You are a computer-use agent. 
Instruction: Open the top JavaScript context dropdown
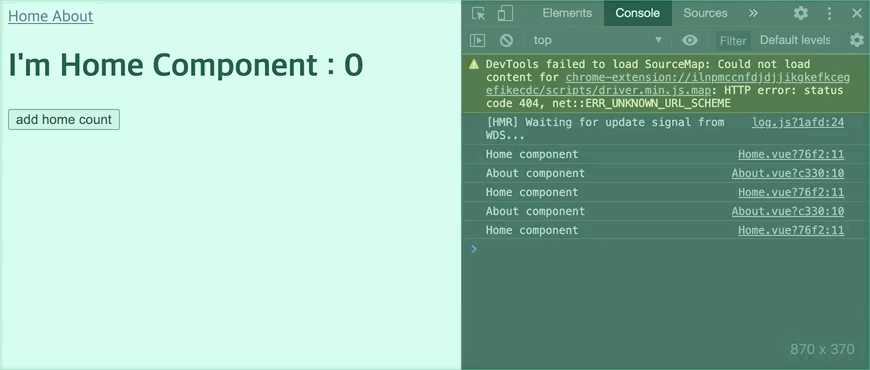pos(598,40)
